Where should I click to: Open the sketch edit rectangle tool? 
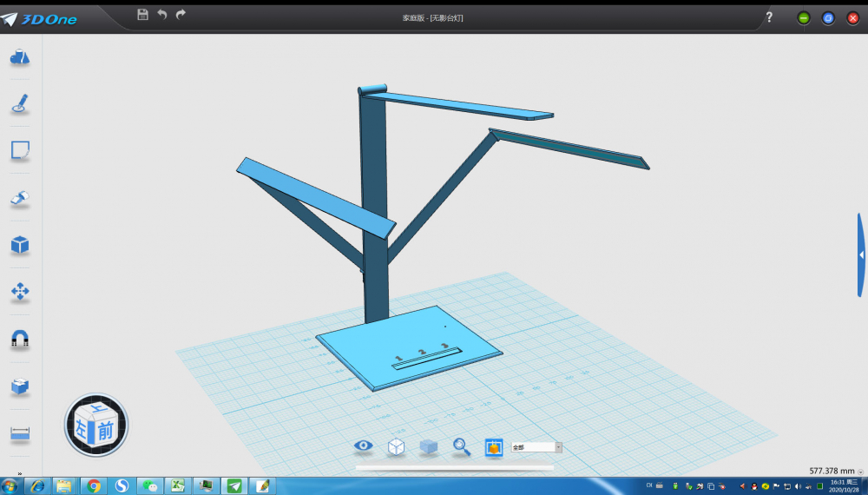coord(20,150)
